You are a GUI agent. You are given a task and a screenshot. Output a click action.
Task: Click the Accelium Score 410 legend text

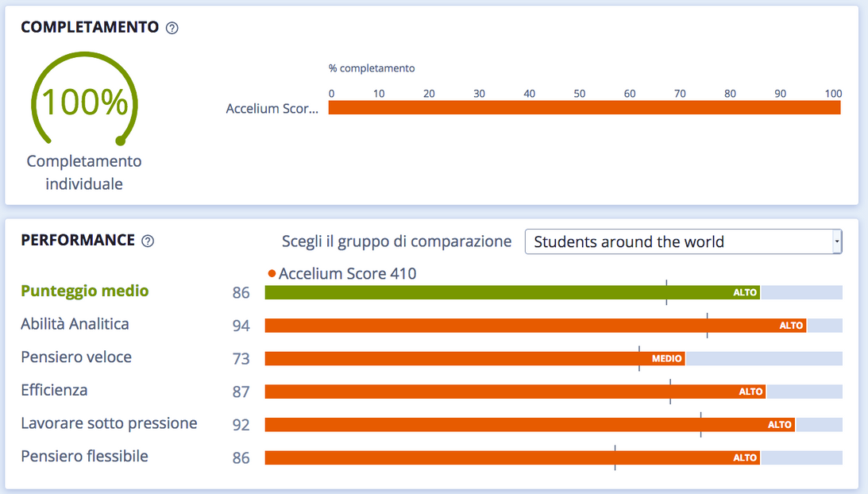348,274
